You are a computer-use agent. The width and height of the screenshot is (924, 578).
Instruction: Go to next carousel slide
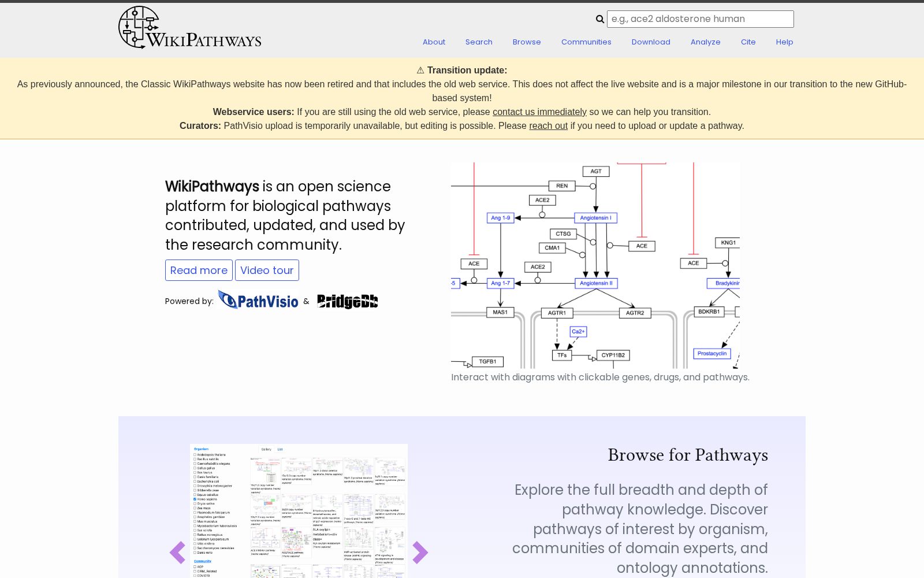[x=420, y=553]
